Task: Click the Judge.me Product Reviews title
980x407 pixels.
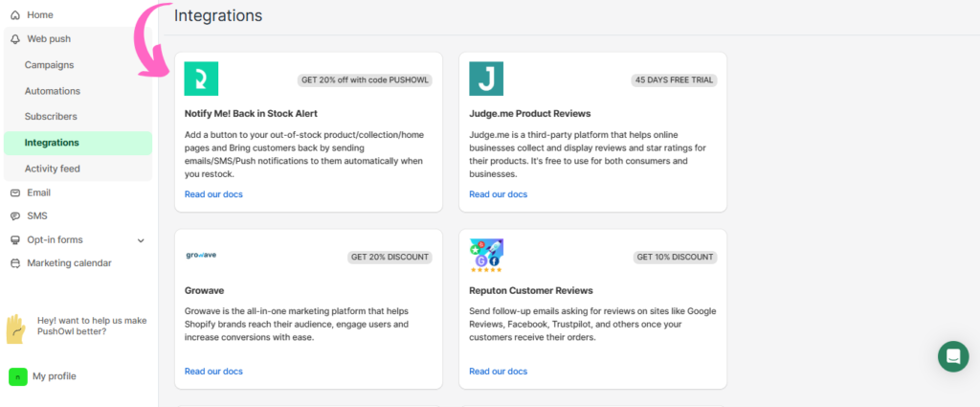Action: pyautogui.click(x=530, y=114)
